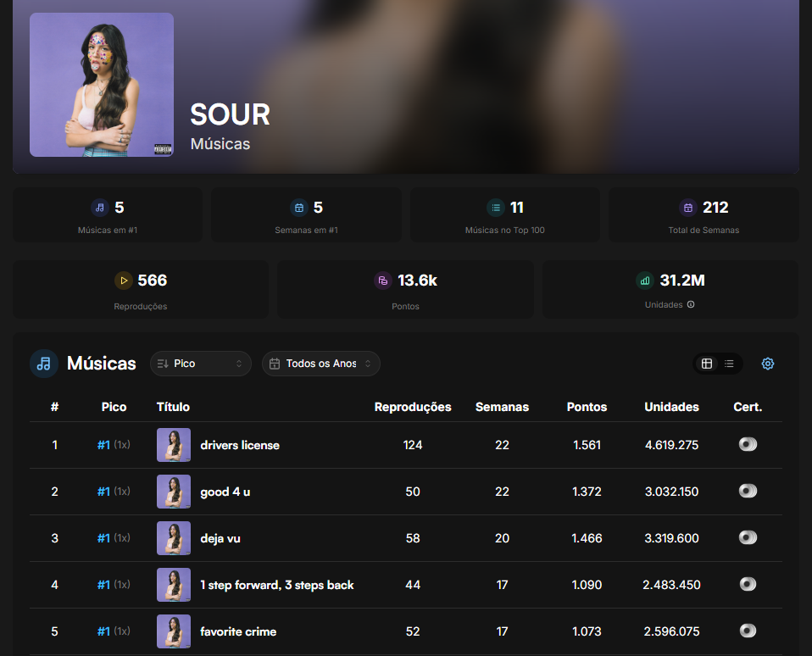Click the #1 peak for deja vu

point(103,538)
